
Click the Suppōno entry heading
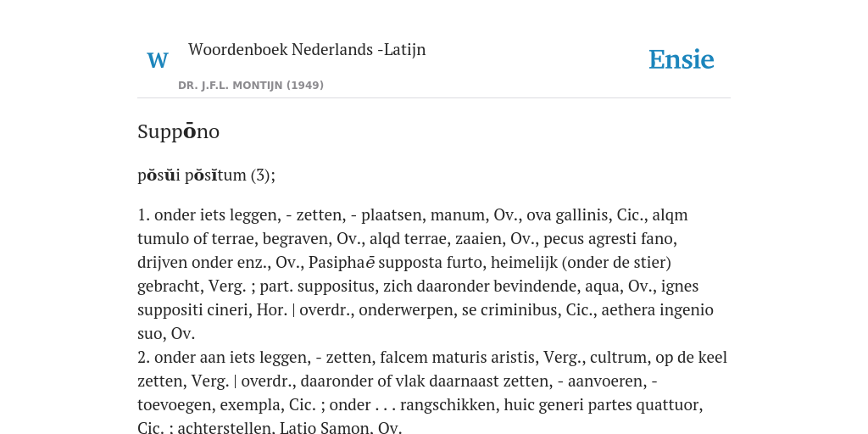(x=178, y=131)
